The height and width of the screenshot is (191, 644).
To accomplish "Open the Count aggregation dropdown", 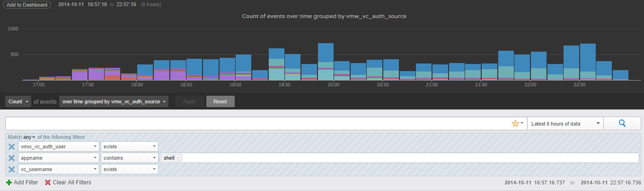I will tap(18, 101).
